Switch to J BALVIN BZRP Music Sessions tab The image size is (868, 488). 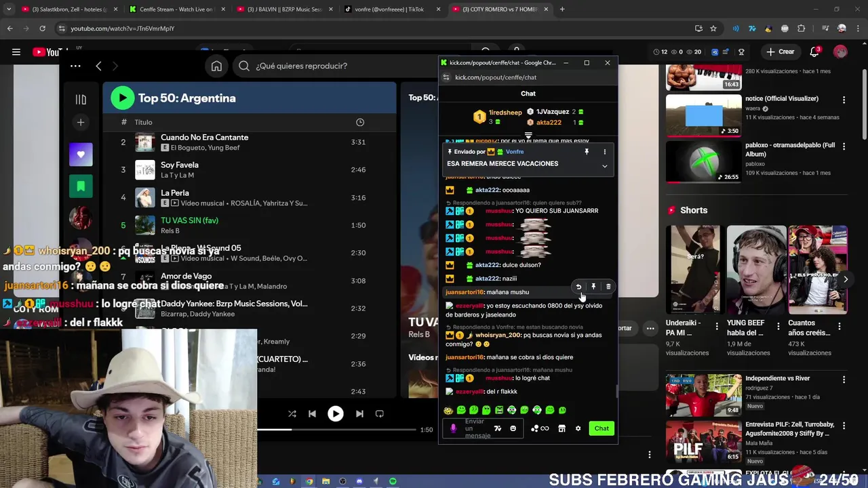283,9
